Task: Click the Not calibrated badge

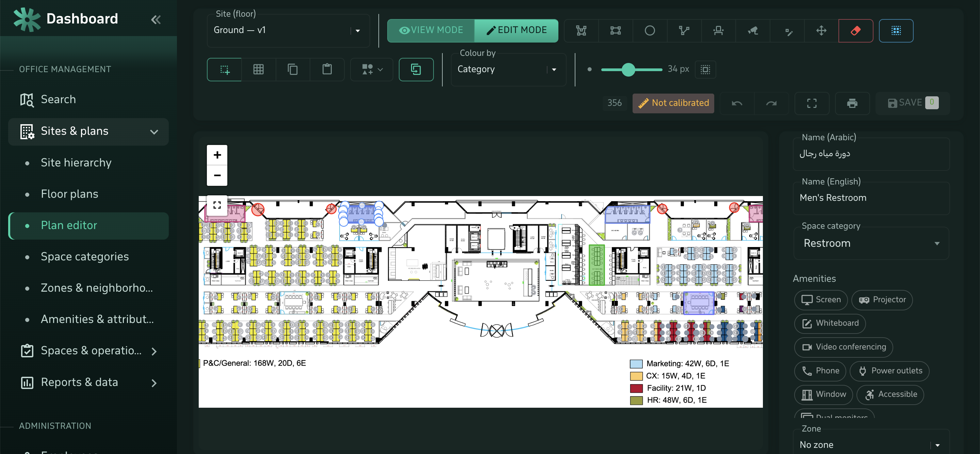Action: point(673,103)
